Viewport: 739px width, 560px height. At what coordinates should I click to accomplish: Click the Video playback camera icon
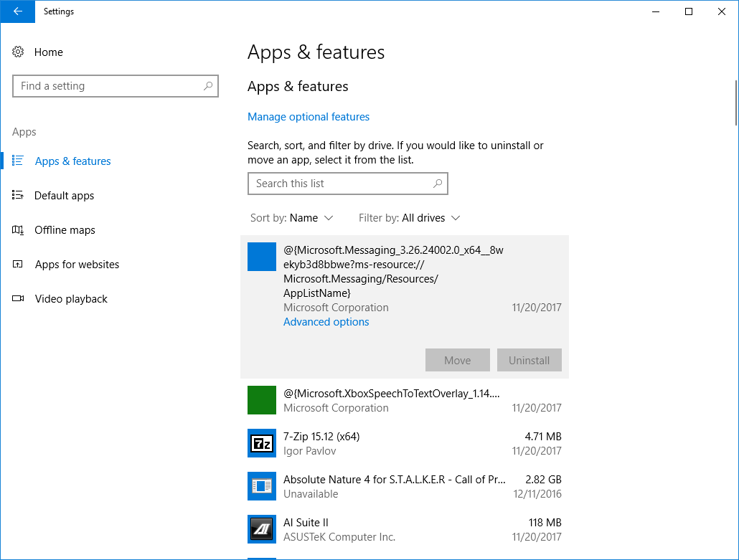coord(18,298)
